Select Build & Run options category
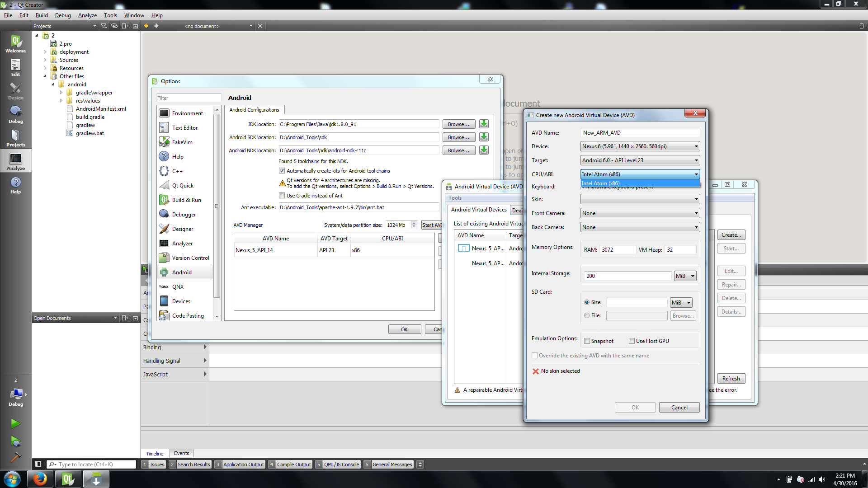The width and height of the screenshot is (868, 488). [x=185, y=200]
